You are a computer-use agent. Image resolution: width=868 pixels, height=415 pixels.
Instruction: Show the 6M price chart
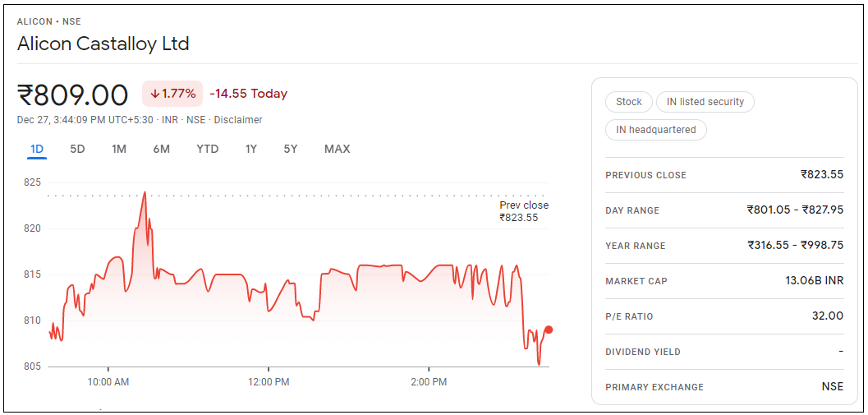click(161, 149)
